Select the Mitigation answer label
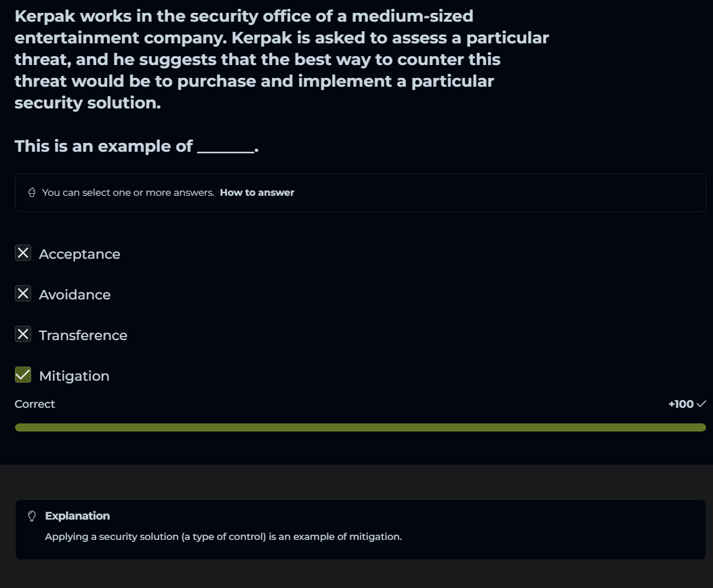The height and width of the screenshot is (588, 713). 74,377
